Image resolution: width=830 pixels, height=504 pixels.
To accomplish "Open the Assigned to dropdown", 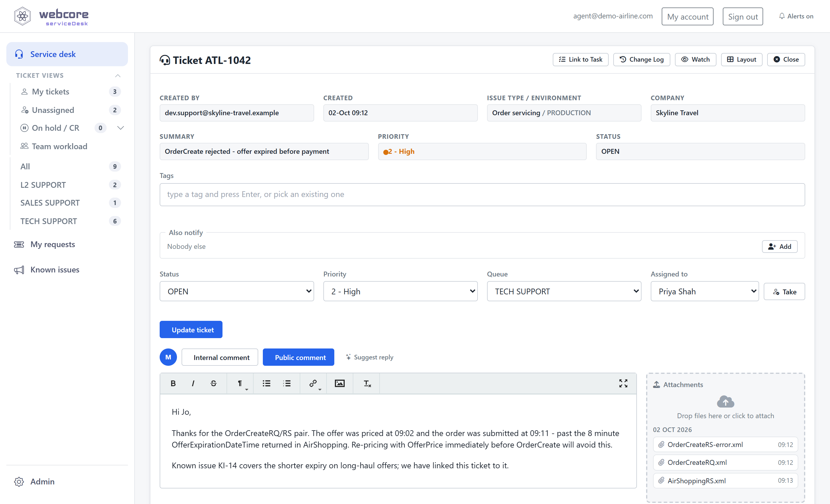I will tap(704, 291).
